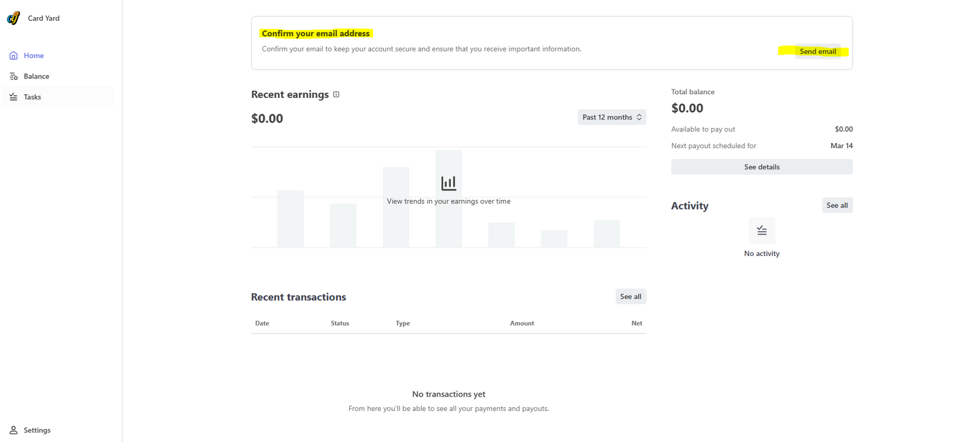
Task: Click the Balance icon in sidebar
Action: [x=13, y=77]
